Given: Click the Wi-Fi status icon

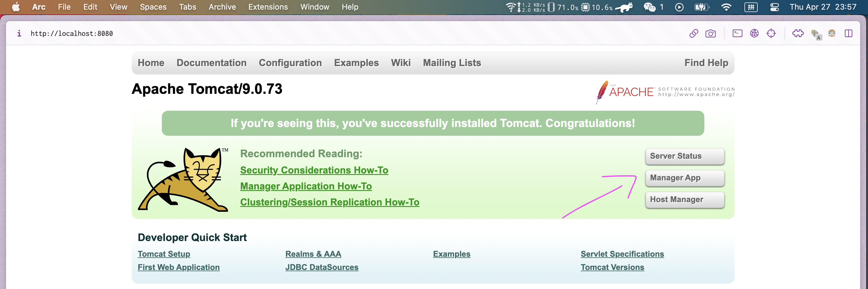Looking at the screenshot, I should coord(726,7).
